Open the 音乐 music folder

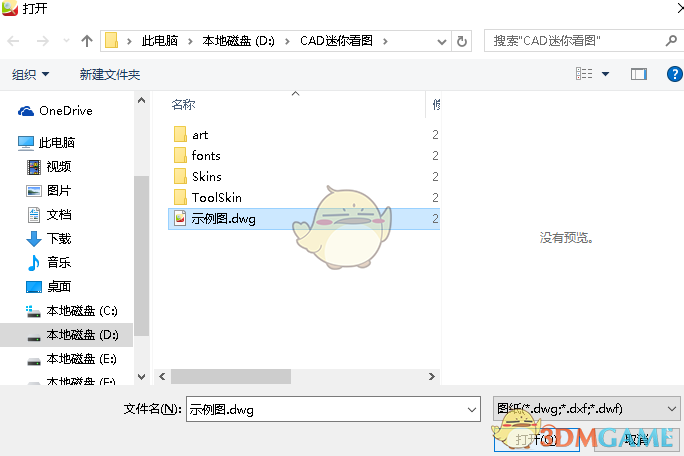[x=59, y=262]
